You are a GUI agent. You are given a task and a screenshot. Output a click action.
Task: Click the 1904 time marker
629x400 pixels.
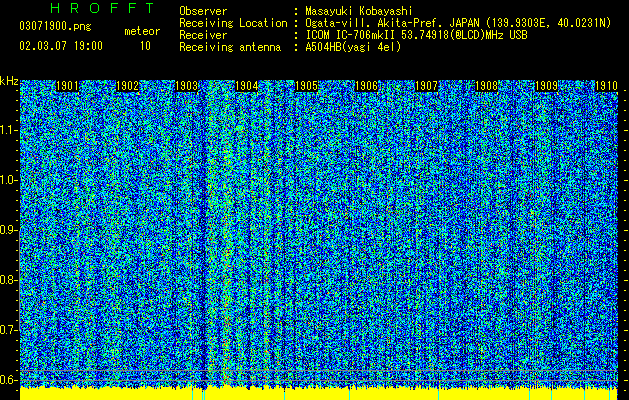246,86
